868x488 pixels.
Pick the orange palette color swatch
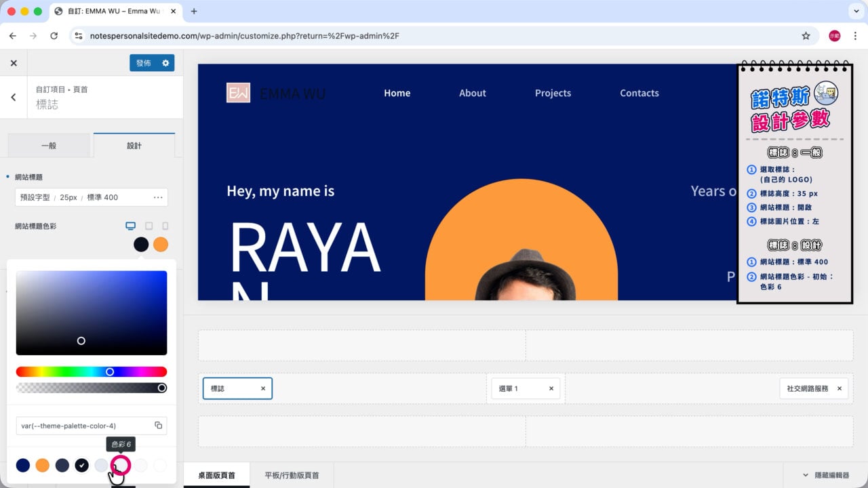pos(43,465)
